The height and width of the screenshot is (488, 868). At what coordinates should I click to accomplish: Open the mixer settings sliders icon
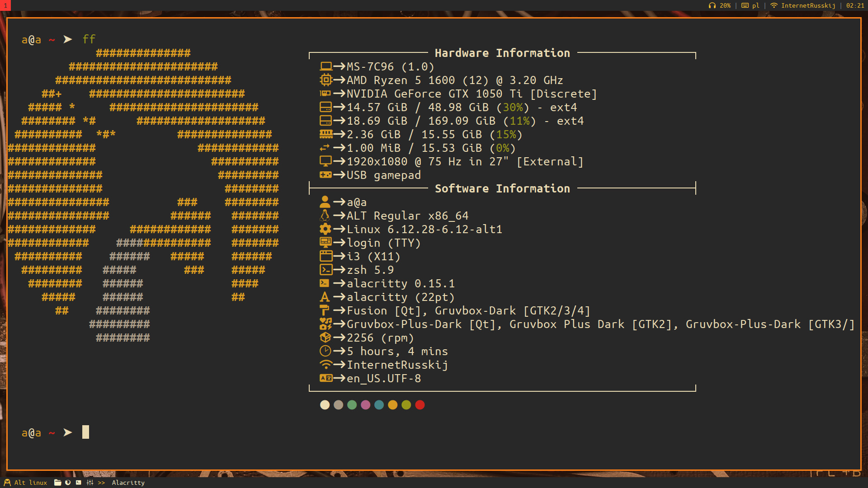(90, 483)
